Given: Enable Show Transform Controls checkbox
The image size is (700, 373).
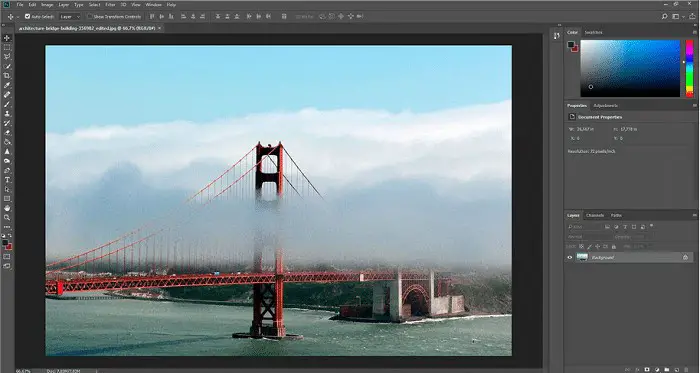Looking at the screenshot, I should [x=90, y=17].
